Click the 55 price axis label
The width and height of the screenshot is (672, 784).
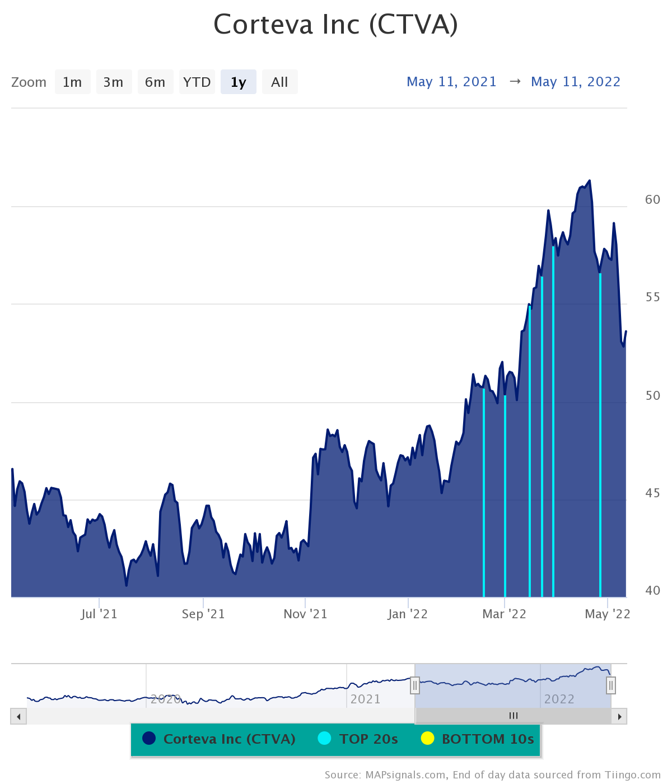click(x=653, y=297)
